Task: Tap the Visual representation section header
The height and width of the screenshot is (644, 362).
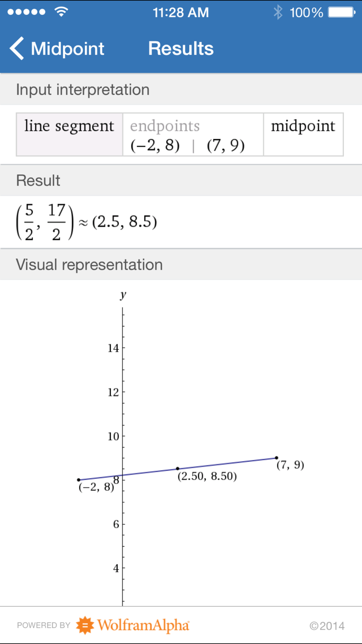Action: [x=89, y=264]
